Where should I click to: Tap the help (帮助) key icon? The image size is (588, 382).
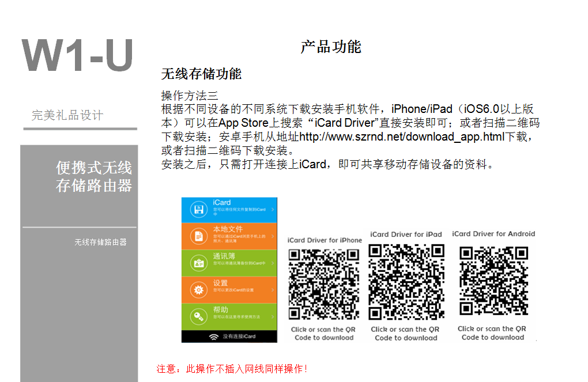(x=199, y=317)
